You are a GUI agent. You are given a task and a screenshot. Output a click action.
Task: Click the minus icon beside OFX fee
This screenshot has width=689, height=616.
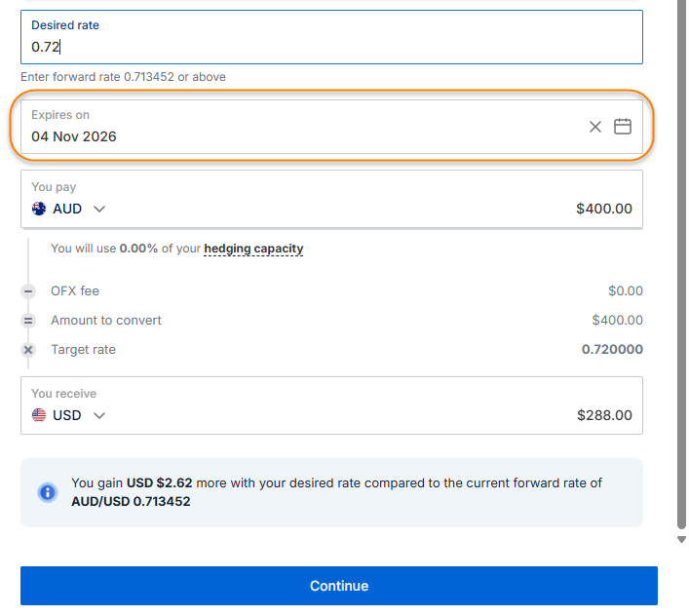pos(28,291)
